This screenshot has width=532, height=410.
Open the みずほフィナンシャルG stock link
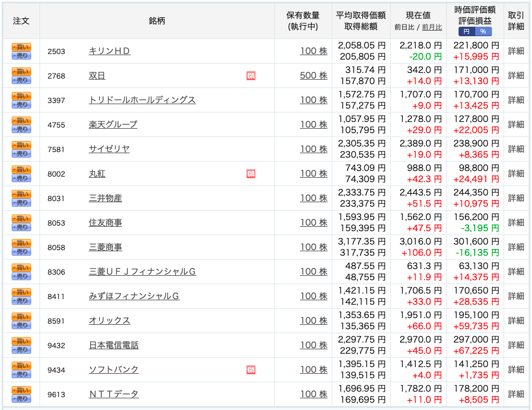point(134,296)
